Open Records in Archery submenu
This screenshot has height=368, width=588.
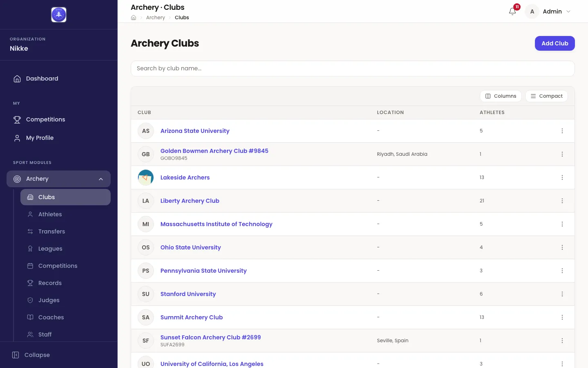click(65, 283)
